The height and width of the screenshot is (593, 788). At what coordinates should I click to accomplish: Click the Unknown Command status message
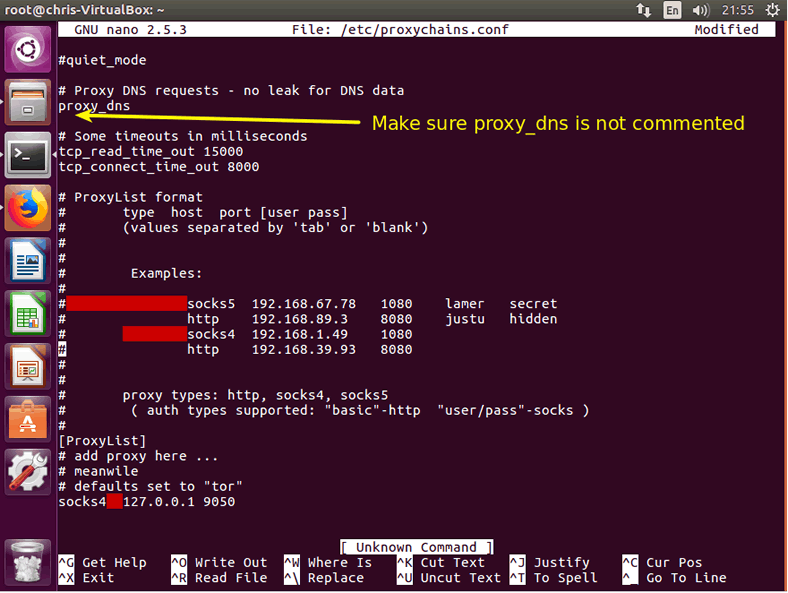(416, 547)
